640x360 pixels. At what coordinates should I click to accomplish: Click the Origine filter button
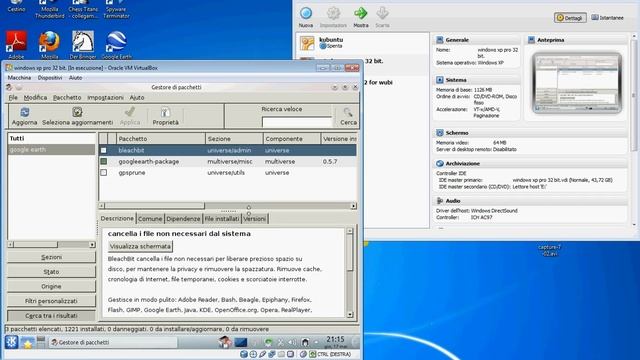(x=51, y=287)
